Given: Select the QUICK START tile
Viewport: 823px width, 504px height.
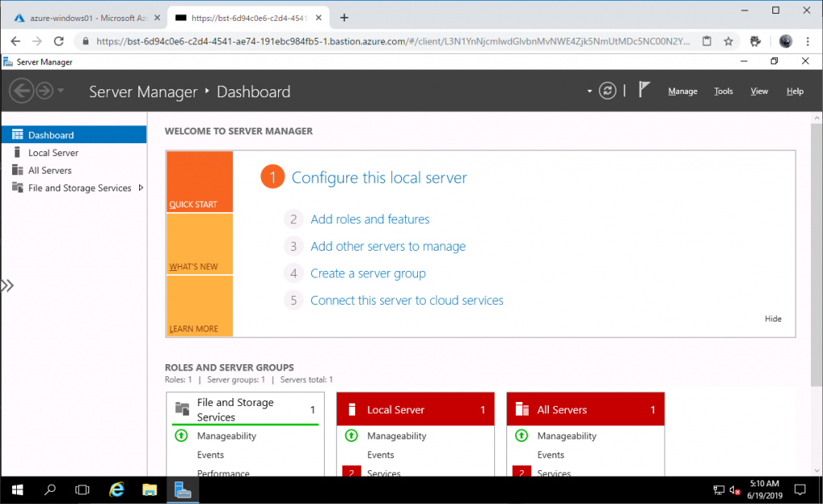Looking at the screenshot, I should 199,182.
